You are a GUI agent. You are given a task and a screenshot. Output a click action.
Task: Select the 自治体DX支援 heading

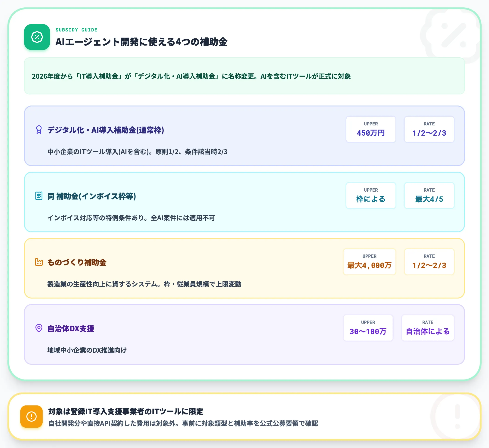click(x=71, y=329)
